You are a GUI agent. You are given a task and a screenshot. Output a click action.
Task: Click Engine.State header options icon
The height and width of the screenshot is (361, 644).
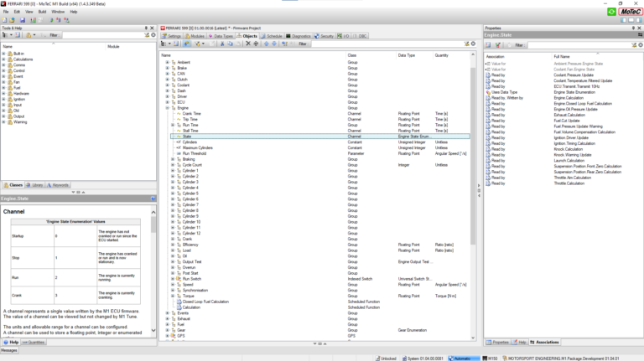click(640, 35)
